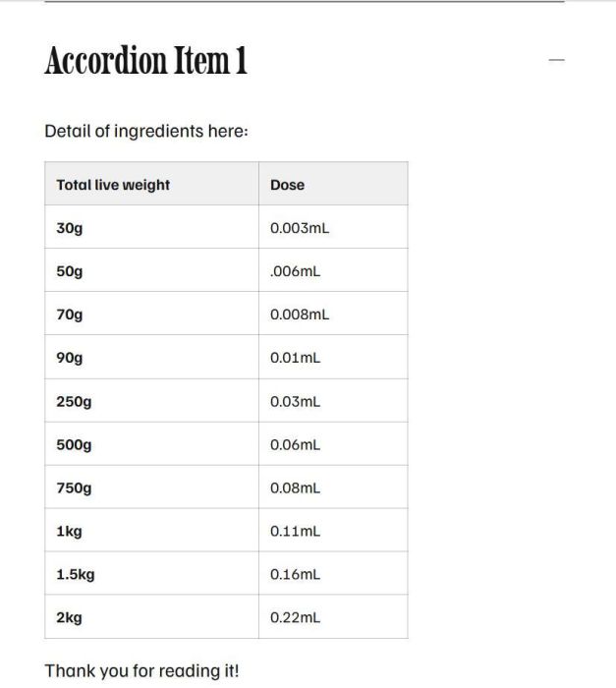Select the 250g weight cell
616x688 pixels.
coord(74,401)
